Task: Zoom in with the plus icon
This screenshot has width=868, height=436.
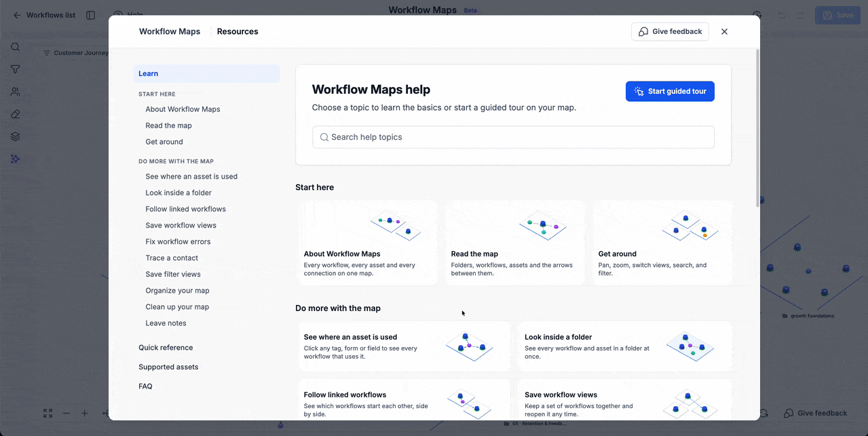Action: pos(84,413)
